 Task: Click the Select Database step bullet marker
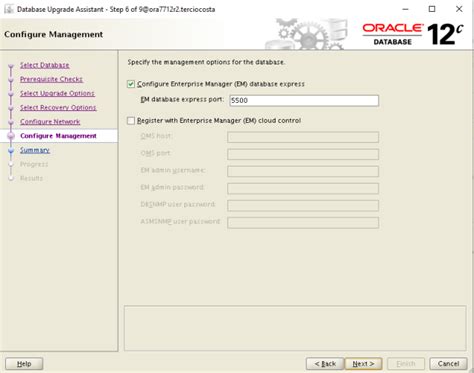(11, 66)
